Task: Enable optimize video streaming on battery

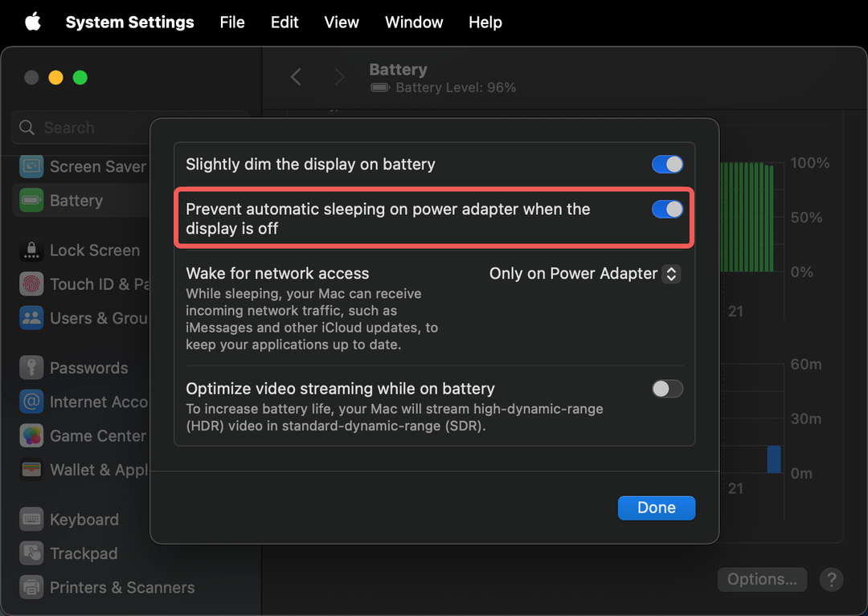Action: 667,390
